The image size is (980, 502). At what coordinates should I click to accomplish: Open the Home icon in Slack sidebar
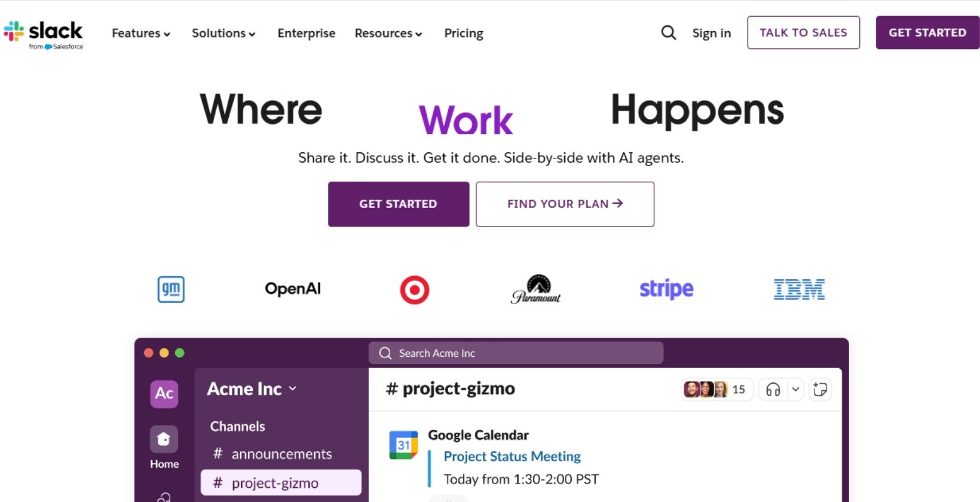pyautogui.click(x=164, y=439)
